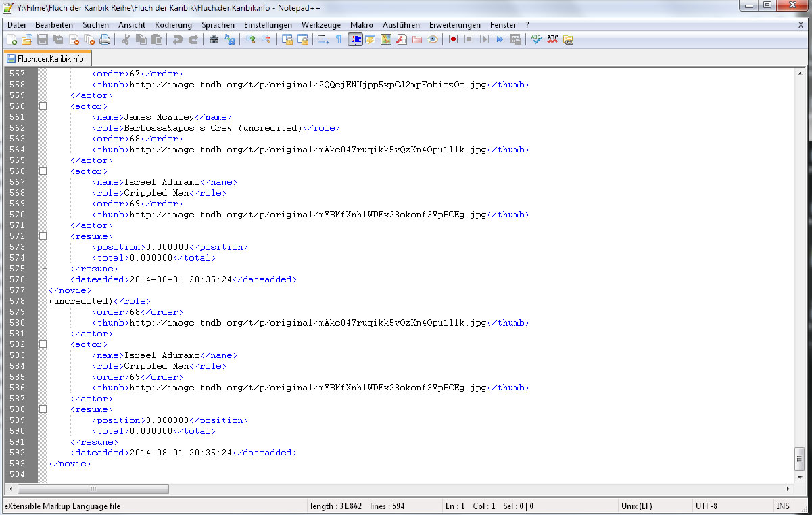Click the last toolbar folder-link icon
This screenshot has width=812, height=515.
568,40
